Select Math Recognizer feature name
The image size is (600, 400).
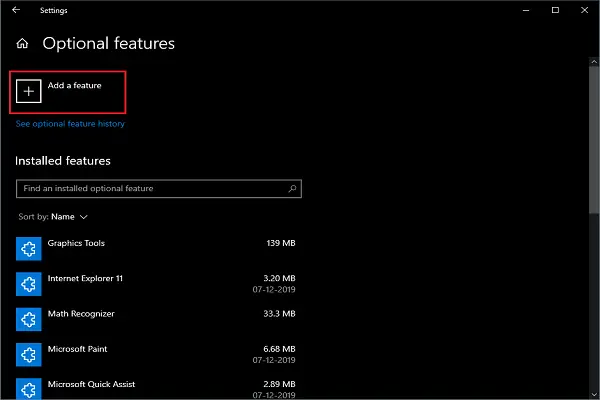point(81,314)
